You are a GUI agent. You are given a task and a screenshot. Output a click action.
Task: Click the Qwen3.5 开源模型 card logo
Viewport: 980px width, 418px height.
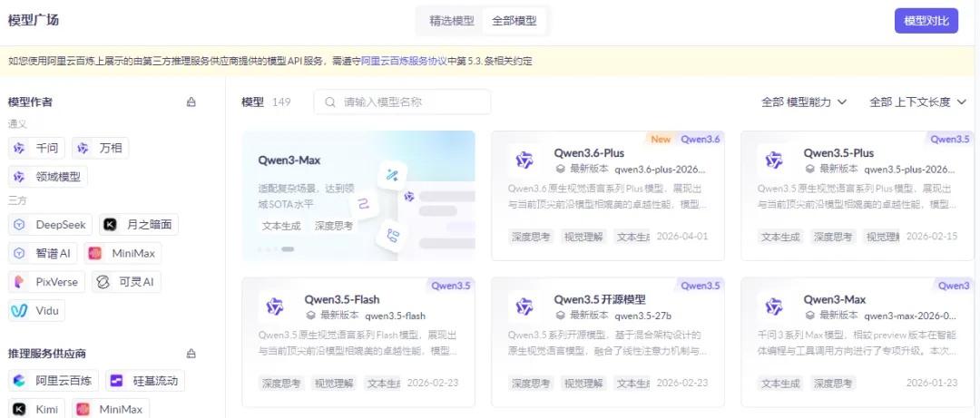click(524, 306)
